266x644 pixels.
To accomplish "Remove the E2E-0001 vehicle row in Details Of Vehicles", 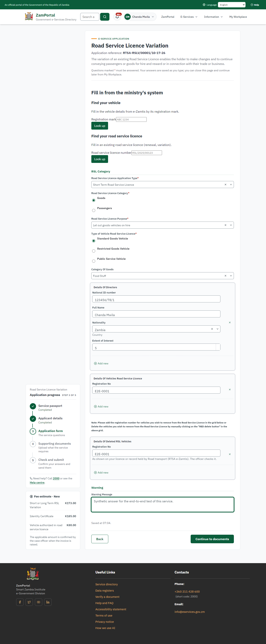I will coord(230,390).
